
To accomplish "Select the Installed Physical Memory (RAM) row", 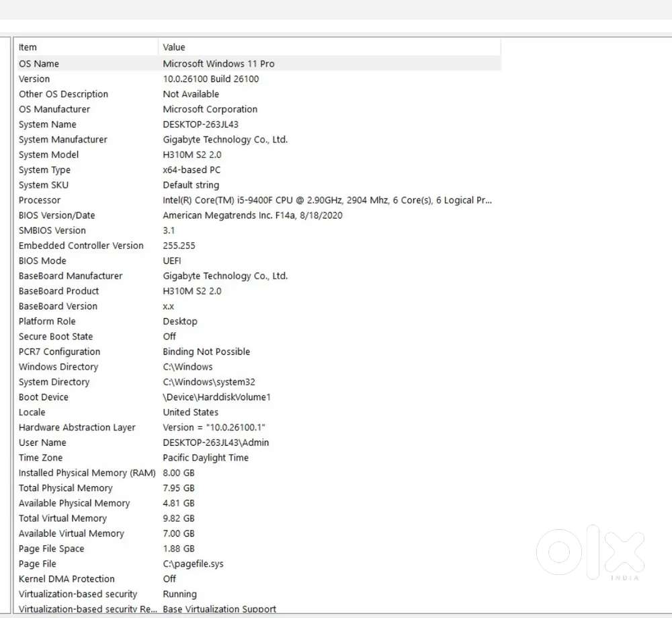I will pyautogui.click(x=87, y=473).
